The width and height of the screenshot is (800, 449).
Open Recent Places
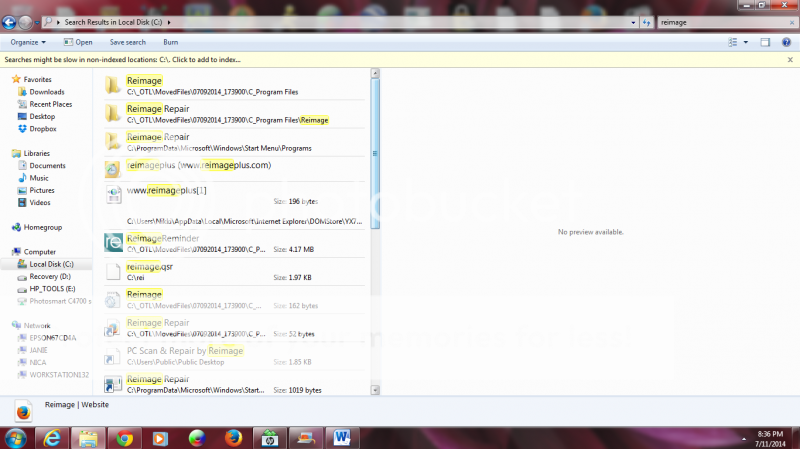pos(51,104)
